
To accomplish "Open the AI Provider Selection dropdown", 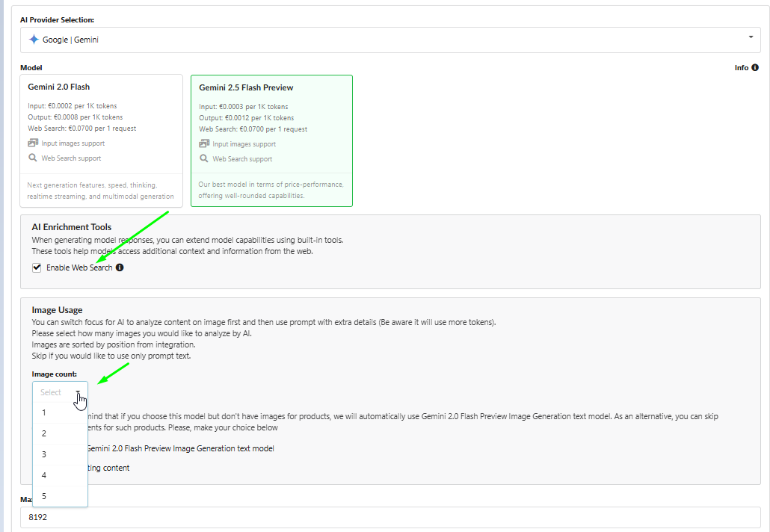I will 390,40.
